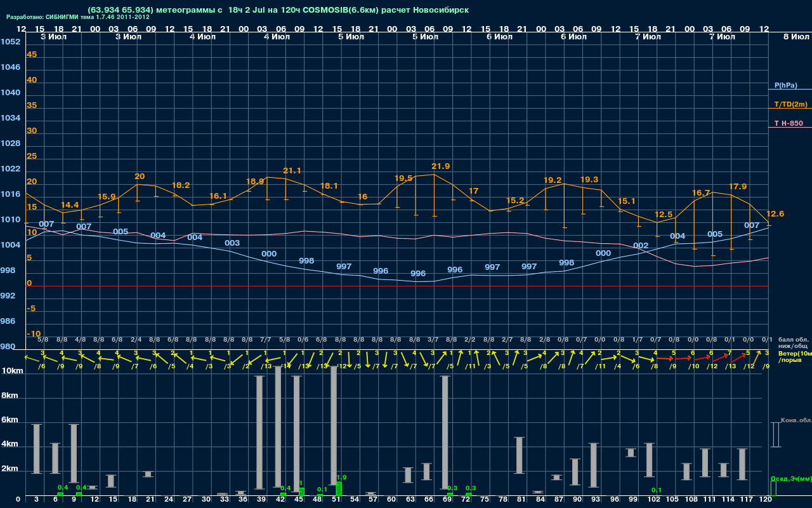The width and height of the screenshot is (812, 508).
Task: Click the P(hPa) legend label
Action: (x=785, y=85)
